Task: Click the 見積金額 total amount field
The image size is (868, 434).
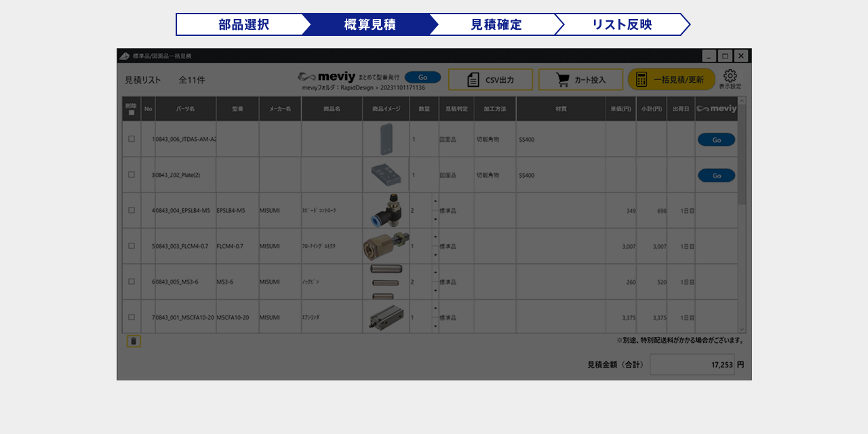Action: pyautogui.click(x=692, y=364)
